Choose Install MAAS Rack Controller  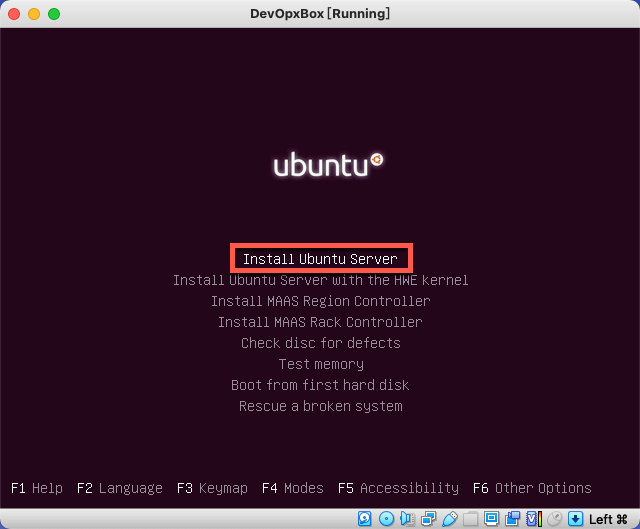(321, 322)
